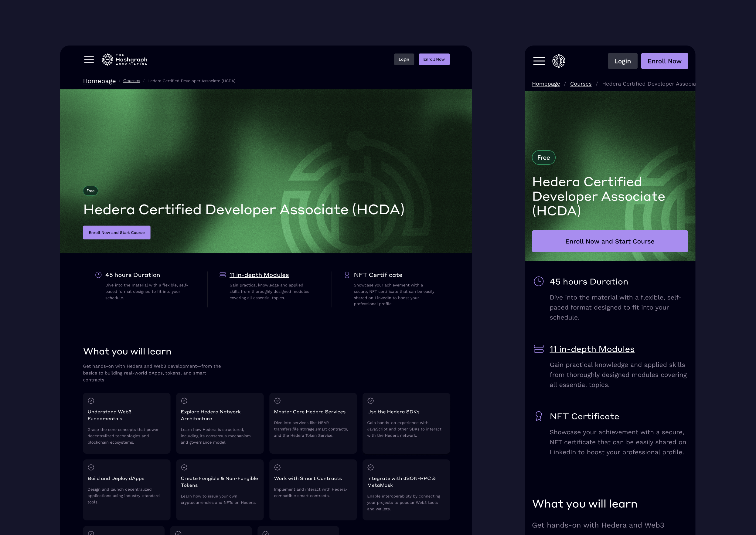Click Create Fungible & Non-Fungible Tokens card title
This screenshot has height=535, width=756.
click(219, 482)
